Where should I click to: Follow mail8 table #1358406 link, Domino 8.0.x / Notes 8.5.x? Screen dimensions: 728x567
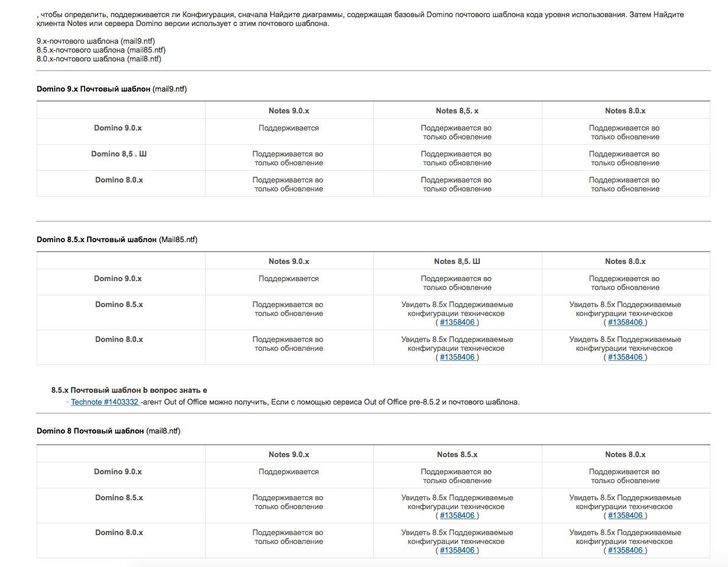click(x=458, y=550)
